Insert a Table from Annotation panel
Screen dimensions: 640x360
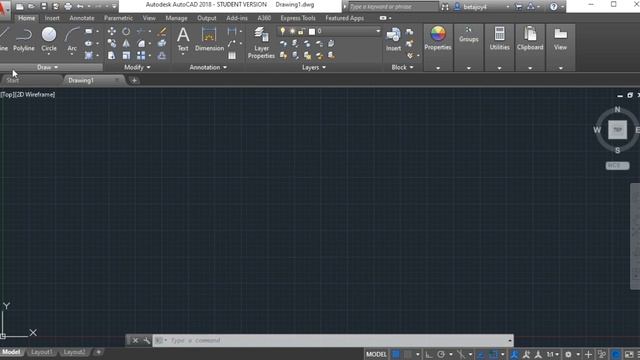[x=232, y=56]
